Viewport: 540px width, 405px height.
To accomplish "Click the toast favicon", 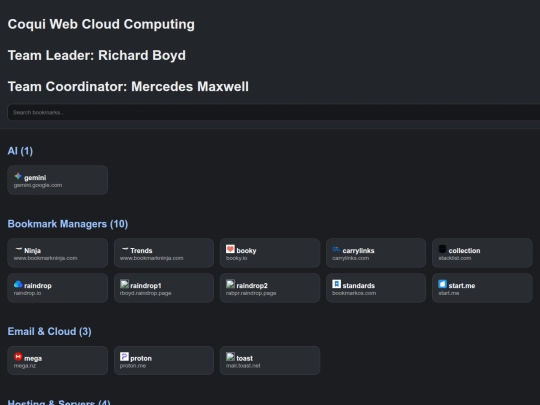I will tap(230, 356).
